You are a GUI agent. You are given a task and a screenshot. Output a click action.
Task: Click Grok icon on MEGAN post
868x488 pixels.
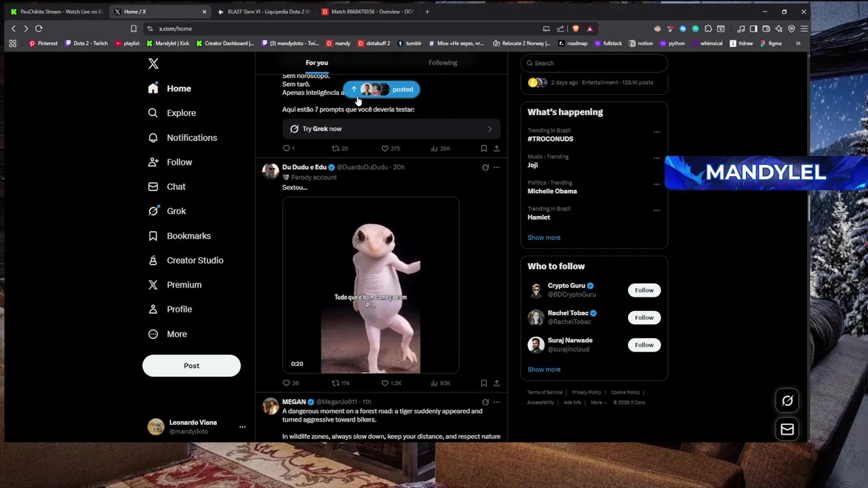485,402
